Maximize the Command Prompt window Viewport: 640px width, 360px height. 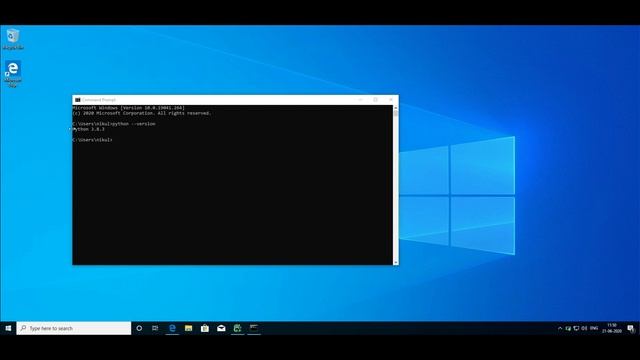click(376, 100)
